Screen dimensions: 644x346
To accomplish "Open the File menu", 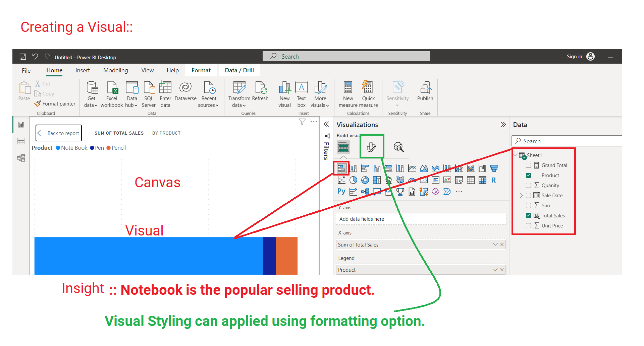I will (x=26, y=70).
